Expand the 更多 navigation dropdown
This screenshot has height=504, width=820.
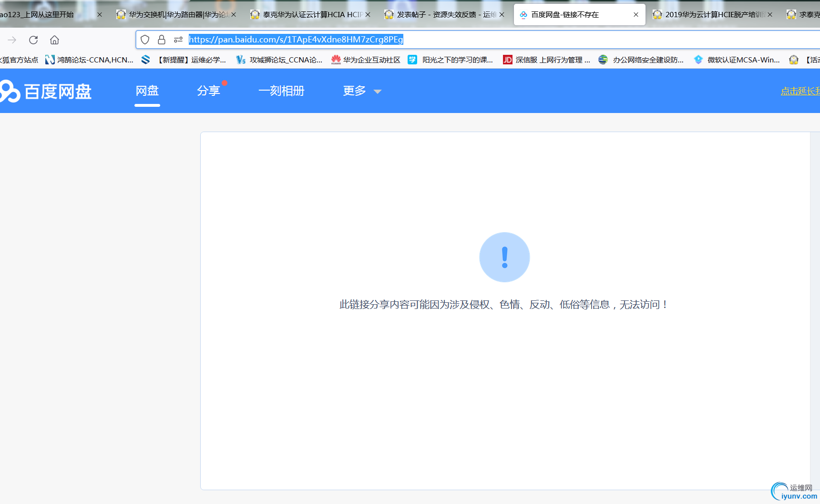pyautogui.click(x=361, y=91)
